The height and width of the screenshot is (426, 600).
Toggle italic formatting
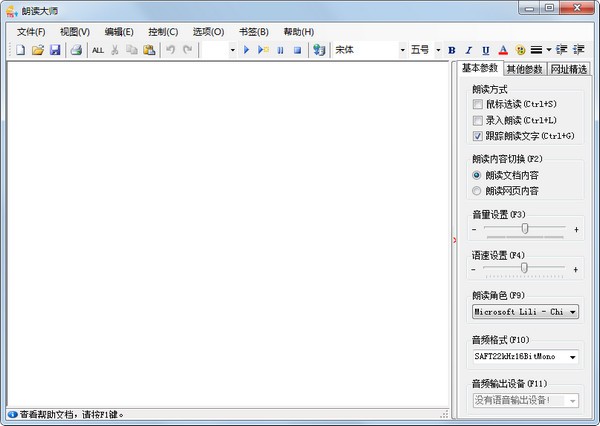click(x=468, y=50)
